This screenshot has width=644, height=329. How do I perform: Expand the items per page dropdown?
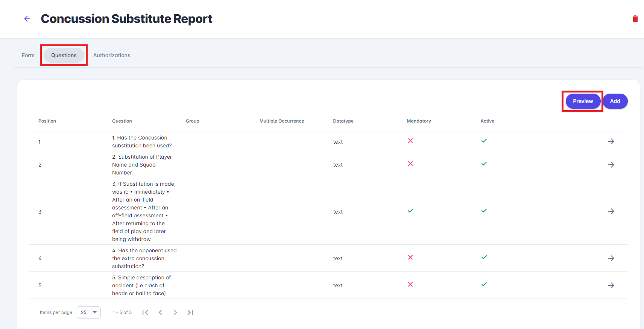point(89,312)
